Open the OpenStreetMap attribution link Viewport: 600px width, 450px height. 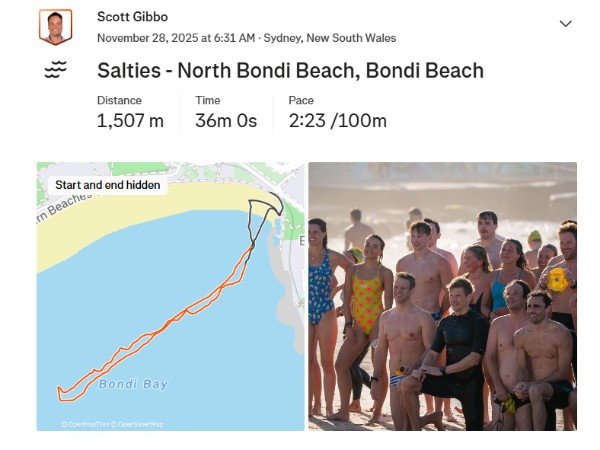(x=138, y=424)
